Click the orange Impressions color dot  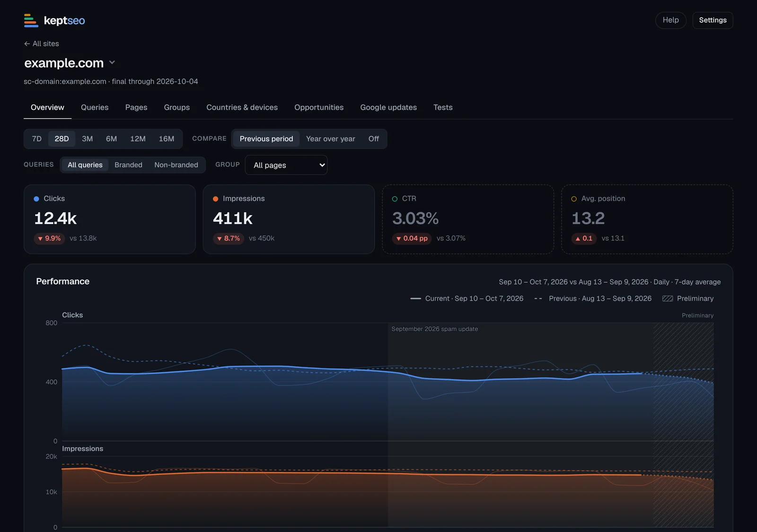coord(216,199)
